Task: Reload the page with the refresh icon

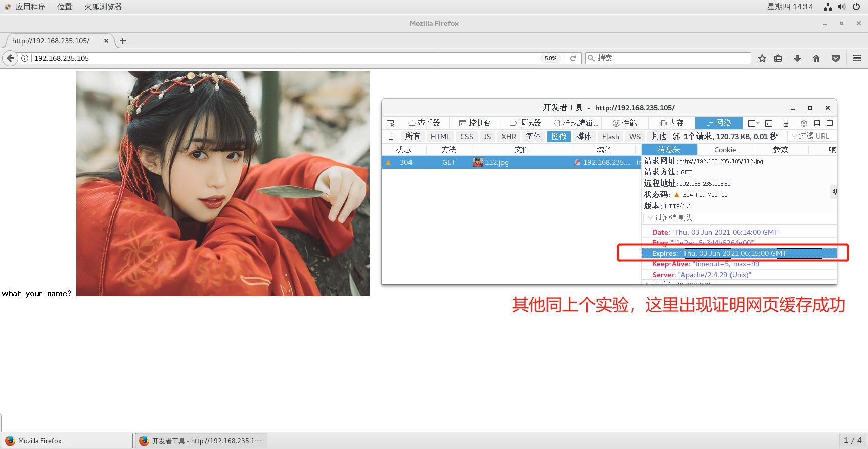Action: click(573, 58)
